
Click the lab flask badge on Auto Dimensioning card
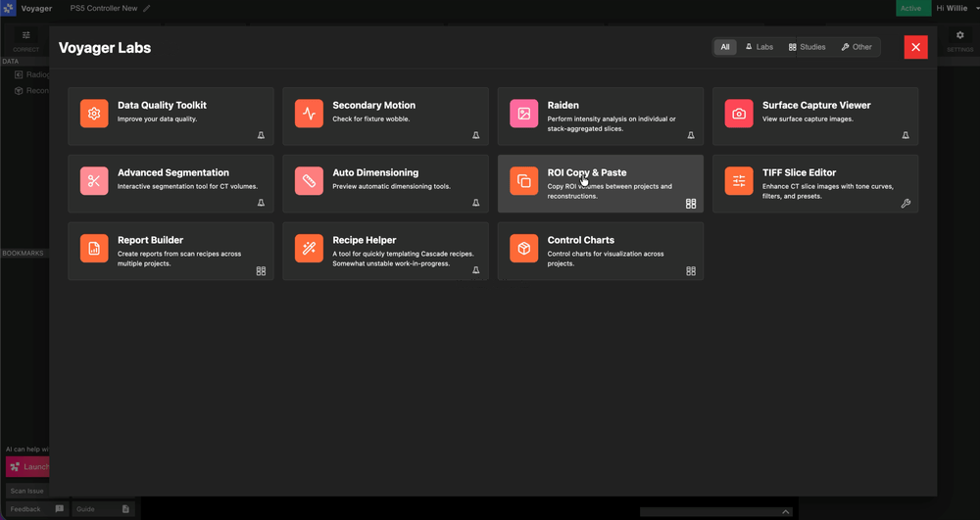coord(475,203)
